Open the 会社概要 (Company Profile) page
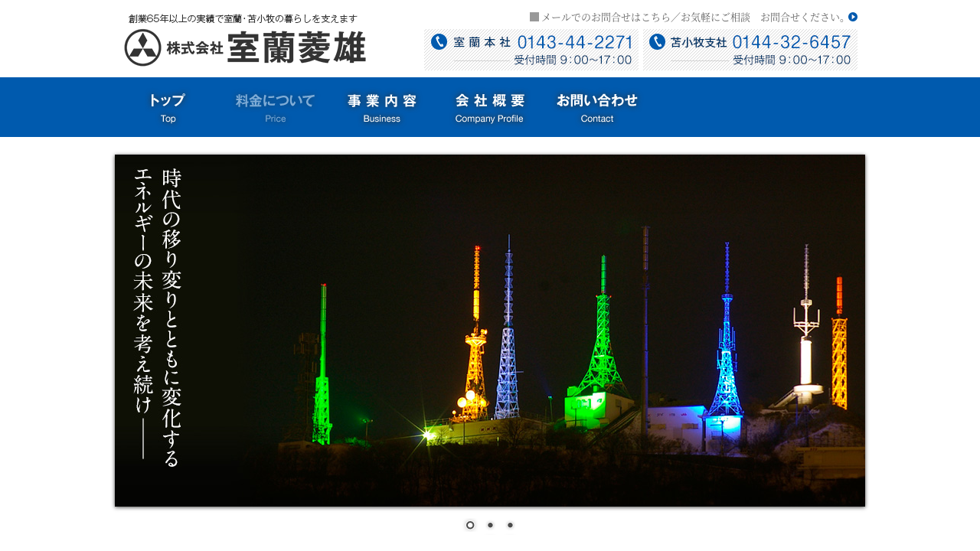Viewport: 980px width, 551px height. (489, 107)
